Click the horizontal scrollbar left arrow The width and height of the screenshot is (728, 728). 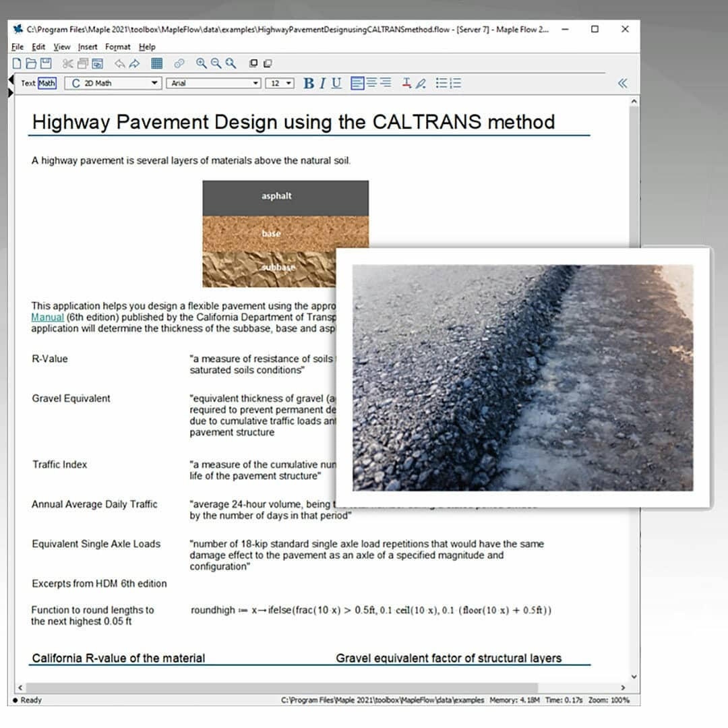click(x=20, y=687)
